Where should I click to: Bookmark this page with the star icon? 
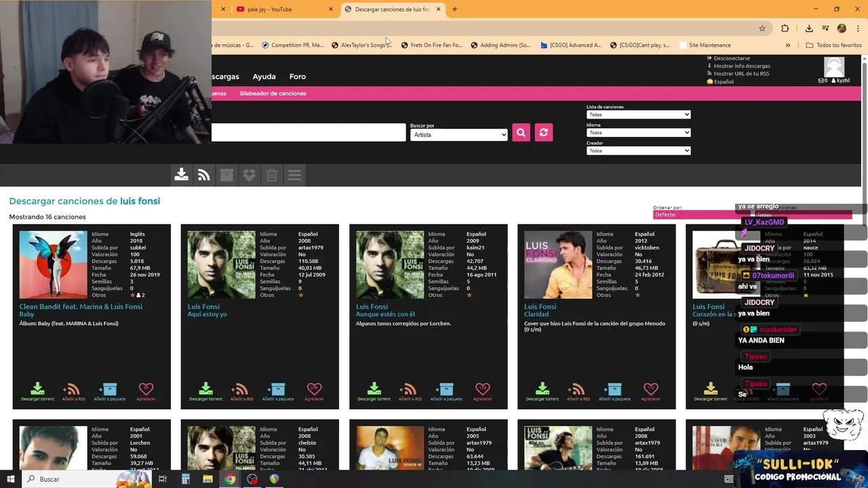(x=762, y=28)
